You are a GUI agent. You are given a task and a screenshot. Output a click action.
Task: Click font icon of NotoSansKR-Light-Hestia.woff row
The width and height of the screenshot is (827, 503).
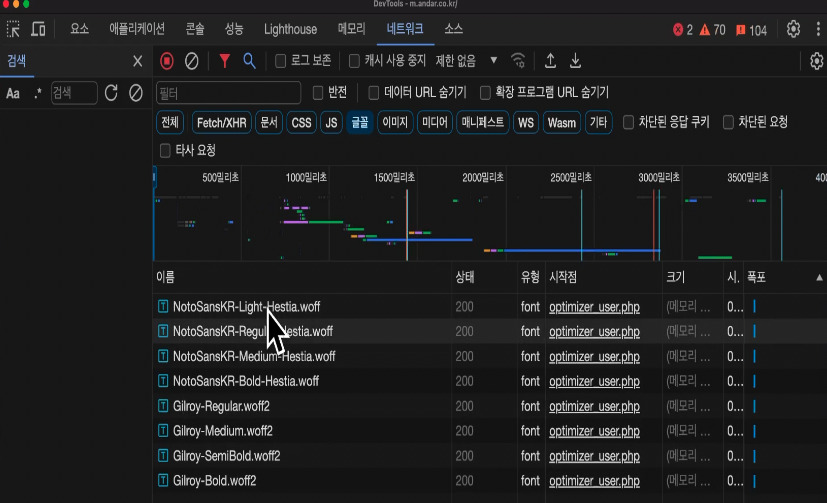[163, 306]
